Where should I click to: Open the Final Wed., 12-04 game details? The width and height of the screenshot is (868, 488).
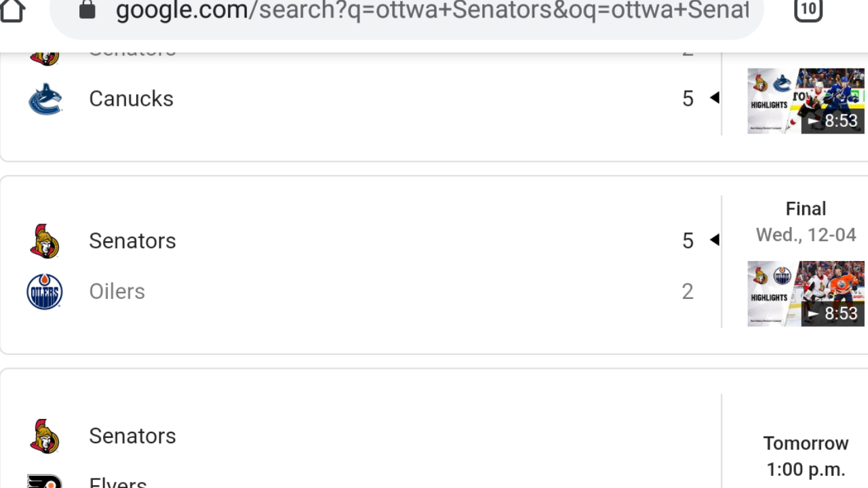(806, 222)
